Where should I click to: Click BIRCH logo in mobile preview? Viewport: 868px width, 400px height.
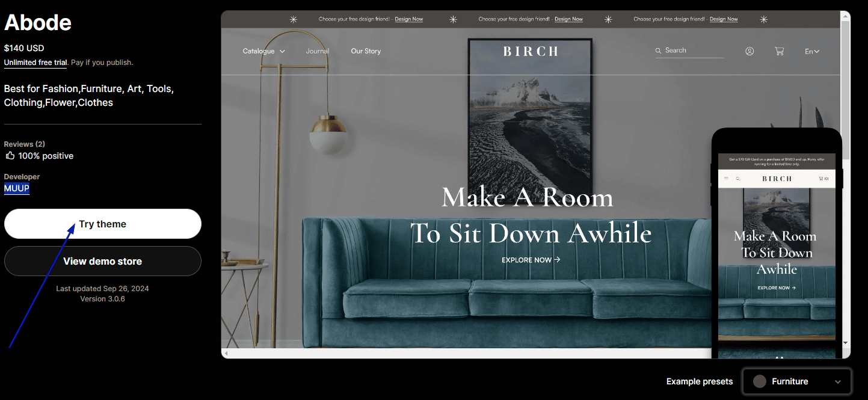coord(777,179)
